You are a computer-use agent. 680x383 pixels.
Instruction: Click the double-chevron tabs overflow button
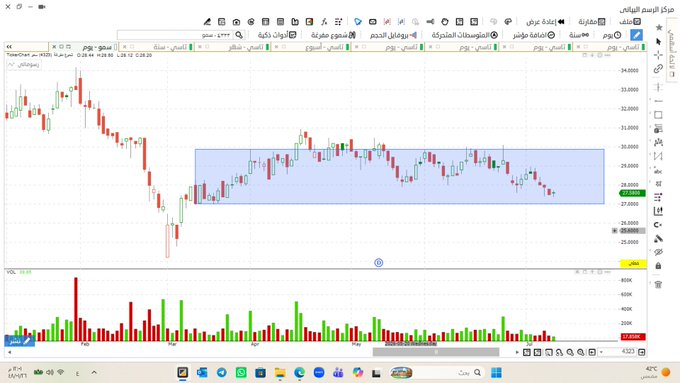click(9, 46)
